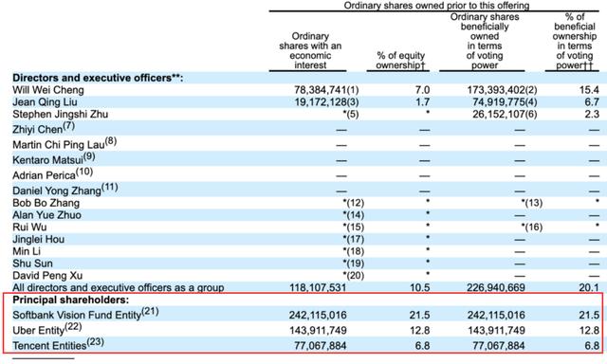Select the footnote reference (21) after Softbank
The height and width of the screenshot is (364, 607).
coord(150,312)
